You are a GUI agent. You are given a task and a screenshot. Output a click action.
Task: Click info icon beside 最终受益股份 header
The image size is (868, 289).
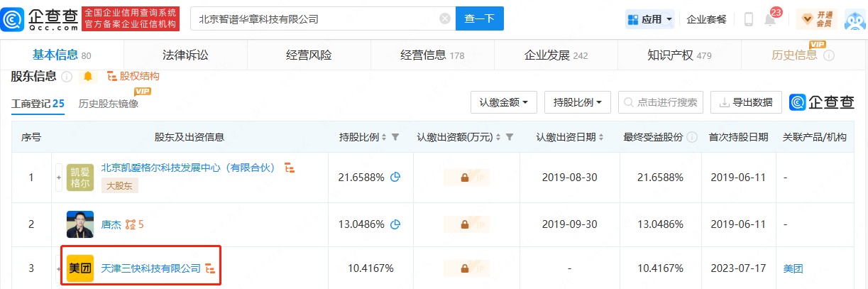[692, 137]
